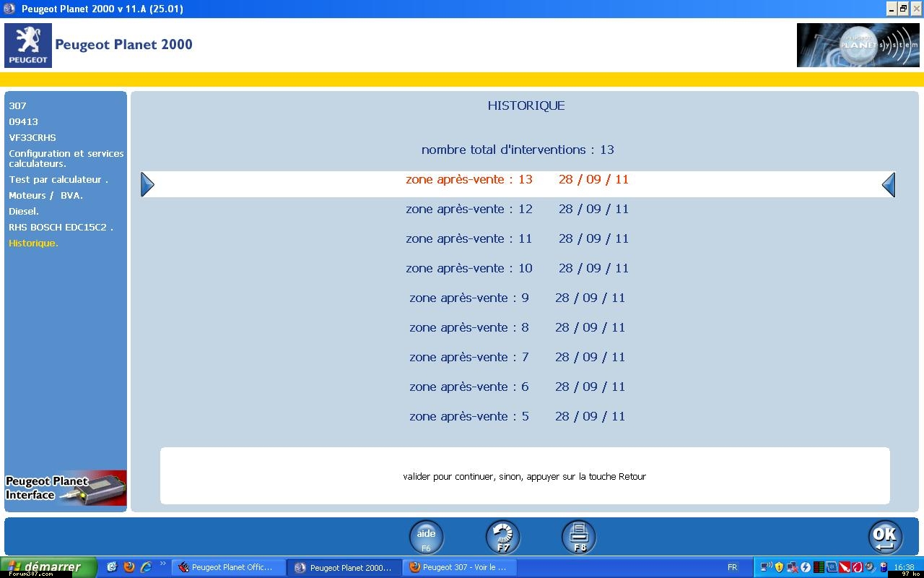Click nombre total d'interventions : 13 text
924x578 pixels.
coord(518,150)
